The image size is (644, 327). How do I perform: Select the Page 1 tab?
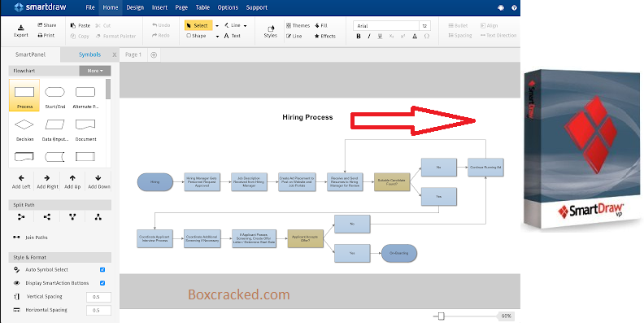pyautogui.click(x=133, y=54)
